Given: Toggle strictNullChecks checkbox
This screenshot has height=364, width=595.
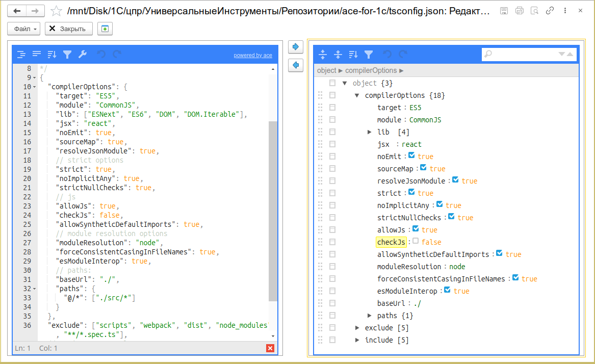Looking at the screenshot, I should click(451, 216).
